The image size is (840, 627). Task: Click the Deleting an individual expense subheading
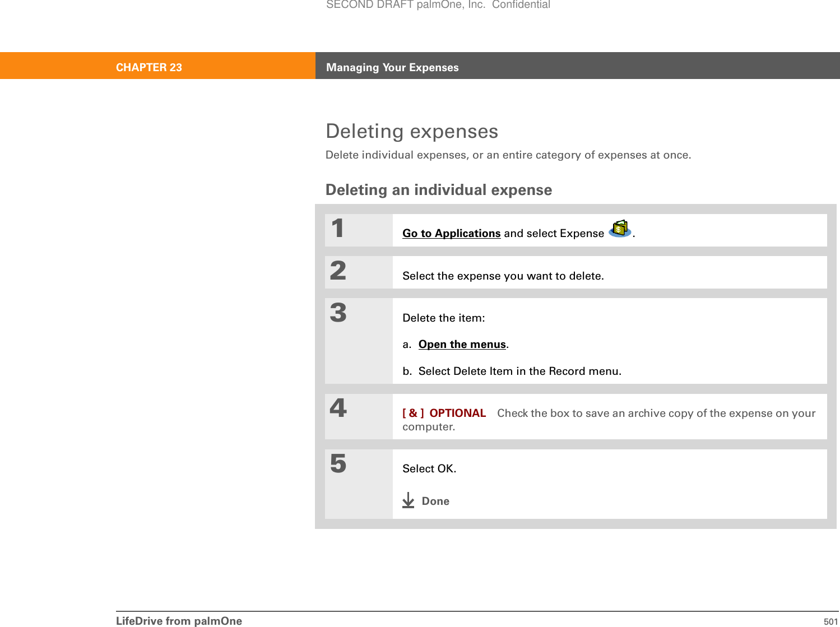tap(439, 190)
